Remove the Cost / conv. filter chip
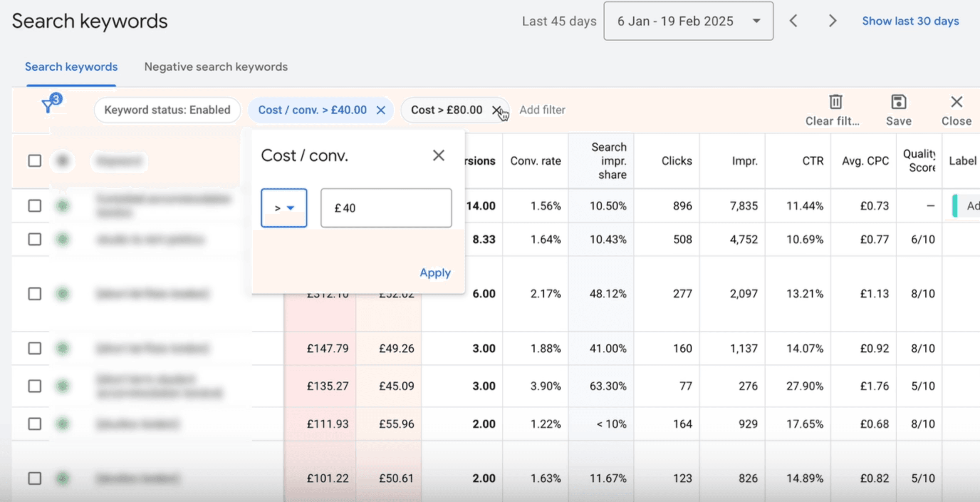 pos(381,110)
